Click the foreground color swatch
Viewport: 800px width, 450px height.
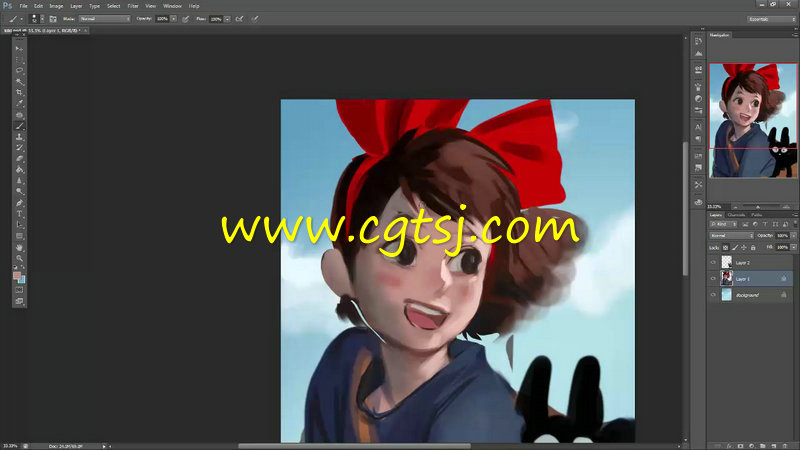(17, 276)
